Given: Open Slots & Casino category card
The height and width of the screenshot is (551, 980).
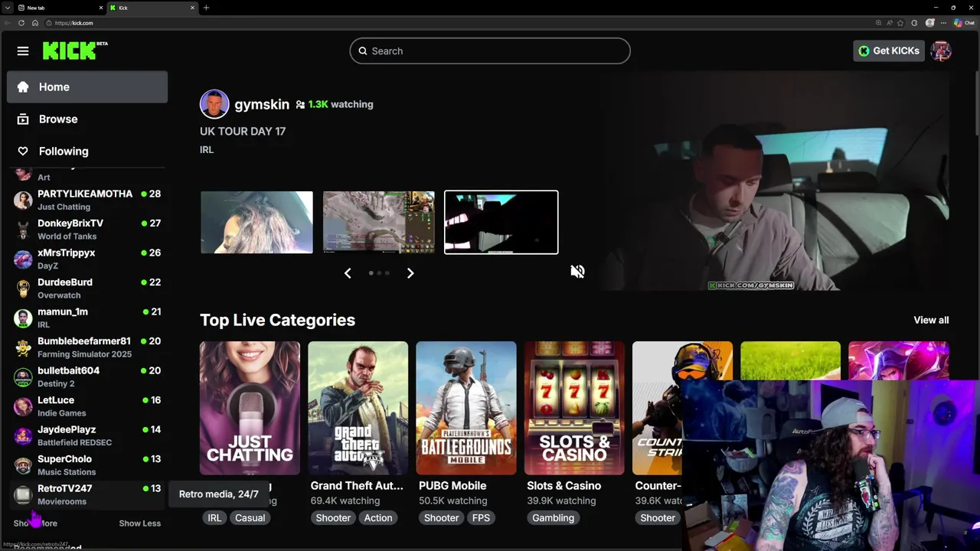Looking at the screenshot, I should 574,408.
